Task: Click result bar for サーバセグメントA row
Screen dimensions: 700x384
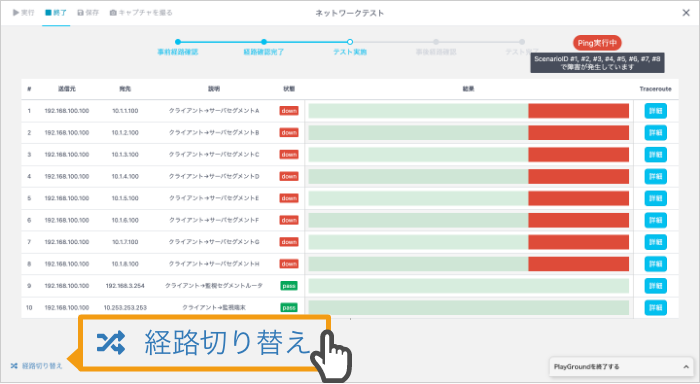Action: (469, 111)
